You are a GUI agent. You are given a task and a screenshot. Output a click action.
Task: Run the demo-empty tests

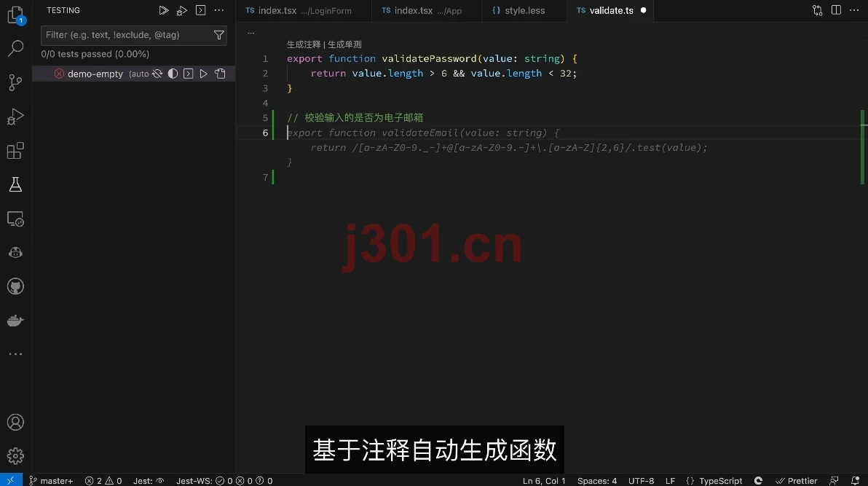(x=204, y=74)
